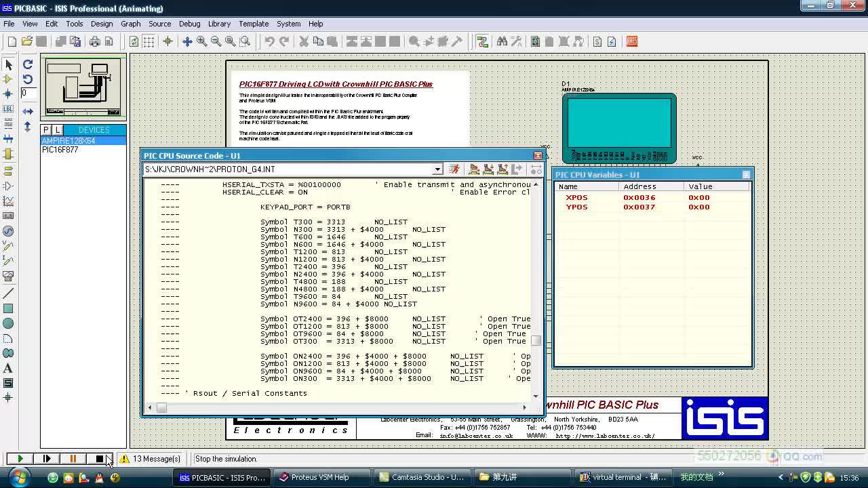868x488 pixels.
Task: Zoom to selected area
Action: coord(245,41)
